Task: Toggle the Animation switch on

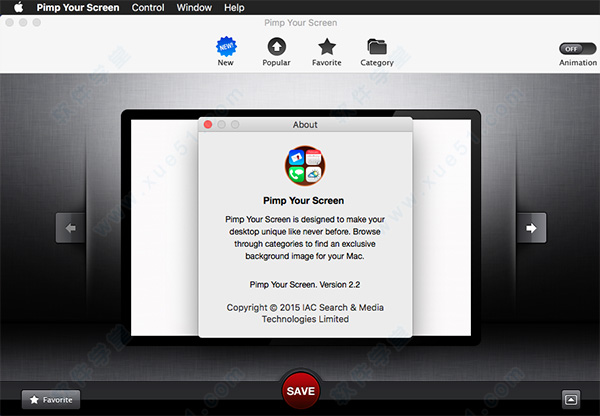Action: point(577,49)
